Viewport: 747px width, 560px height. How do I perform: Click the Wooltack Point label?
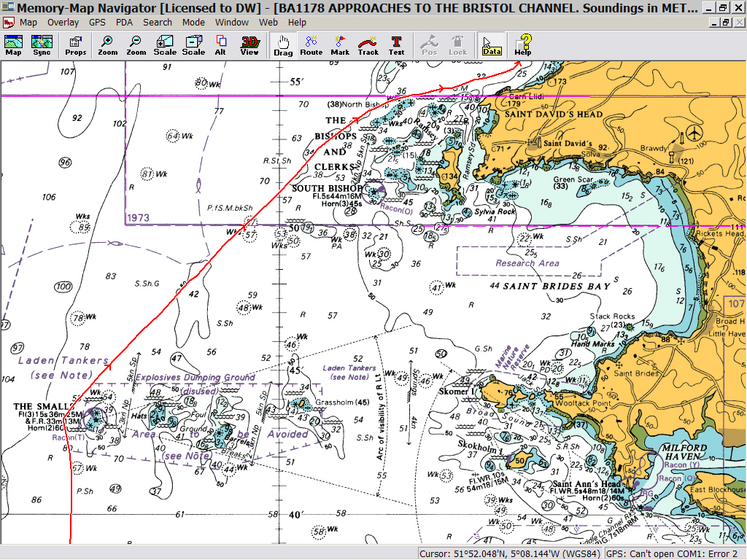583,402
